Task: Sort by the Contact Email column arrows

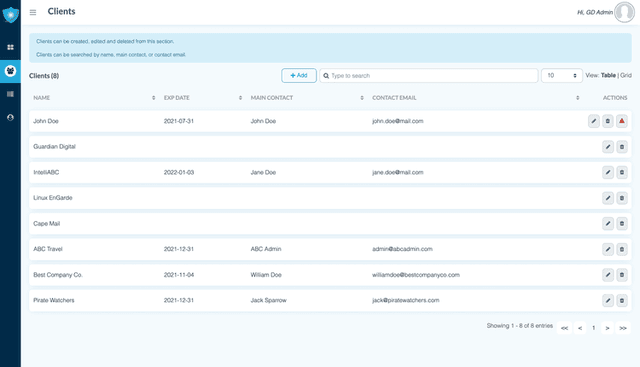Action: tap(578, 98)
